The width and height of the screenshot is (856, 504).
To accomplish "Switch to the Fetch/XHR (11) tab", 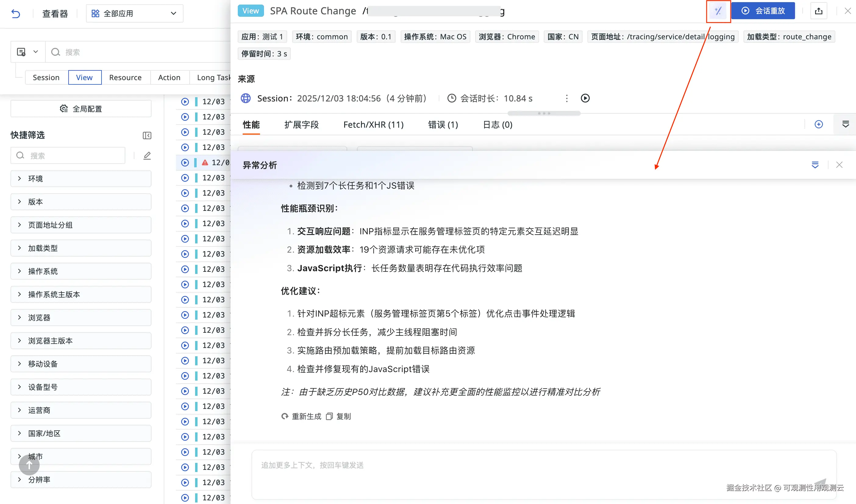I will (x=373, y=125).
